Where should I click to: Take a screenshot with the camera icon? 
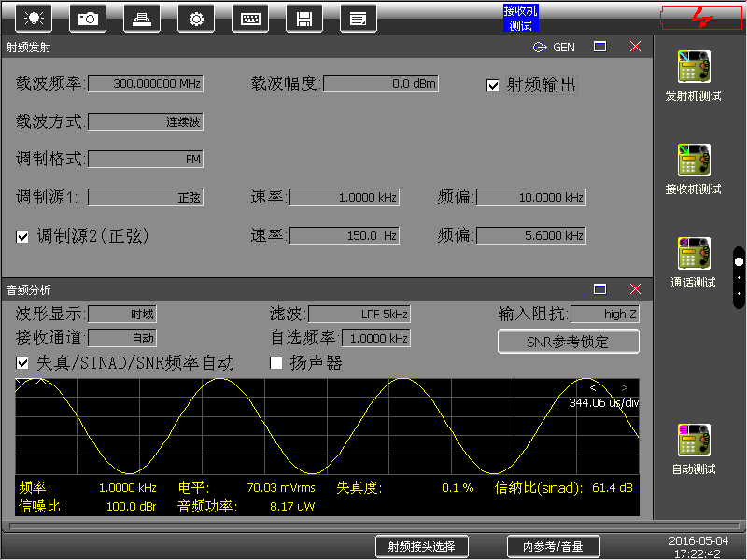click(x=88, y=17)
